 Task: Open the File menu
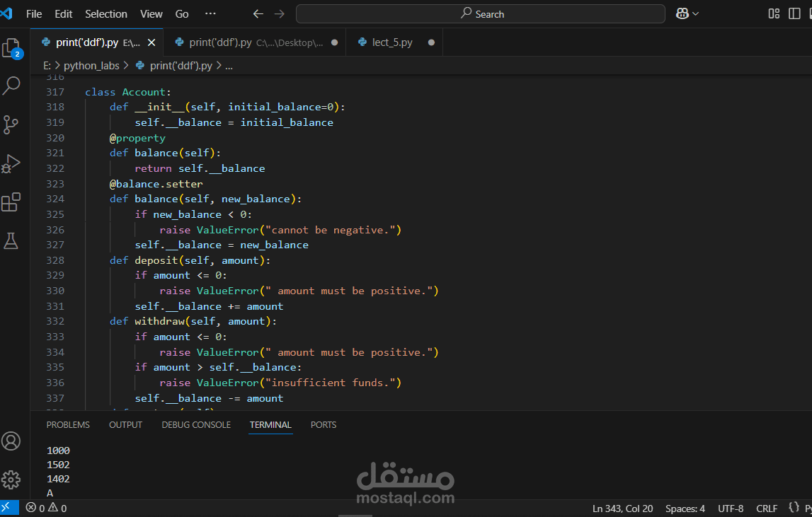(x=34, y=14)
